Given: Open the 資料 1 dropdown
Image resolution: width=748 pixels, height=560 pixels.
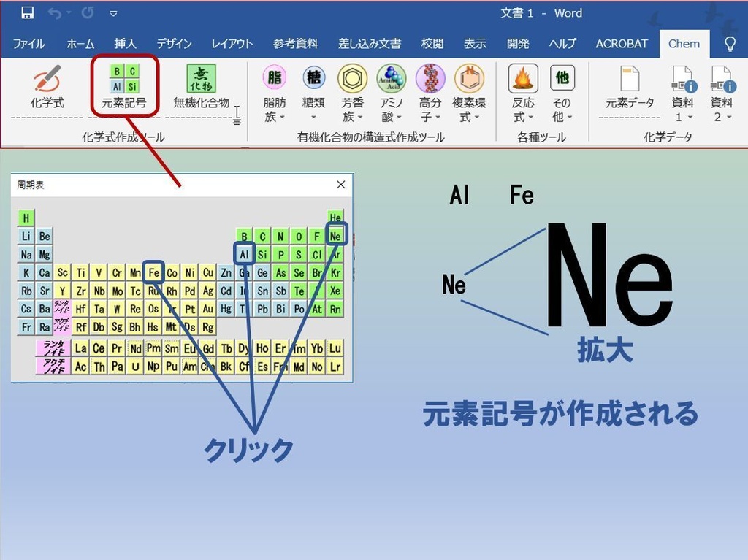Looking at the screenshot, I should [x=683, y=94].
